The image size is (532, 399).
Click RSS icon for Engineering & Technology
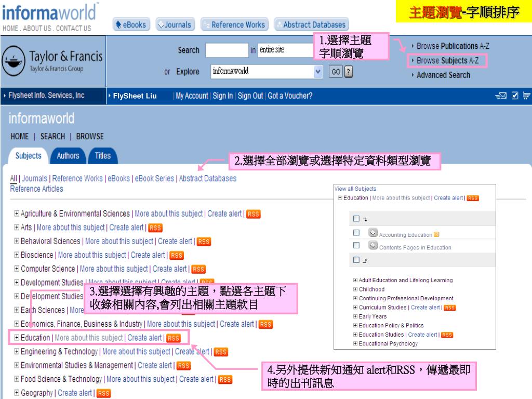[220, 352]
